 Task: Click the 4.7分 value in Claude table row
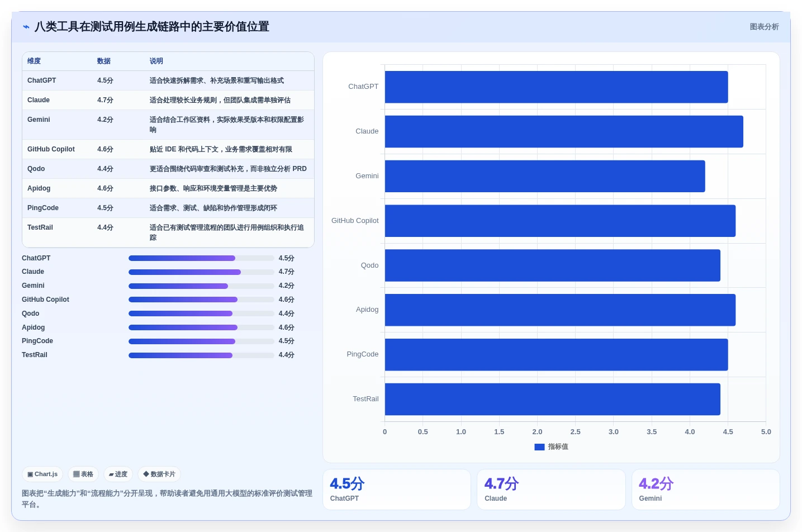click(x=105, y=100)
